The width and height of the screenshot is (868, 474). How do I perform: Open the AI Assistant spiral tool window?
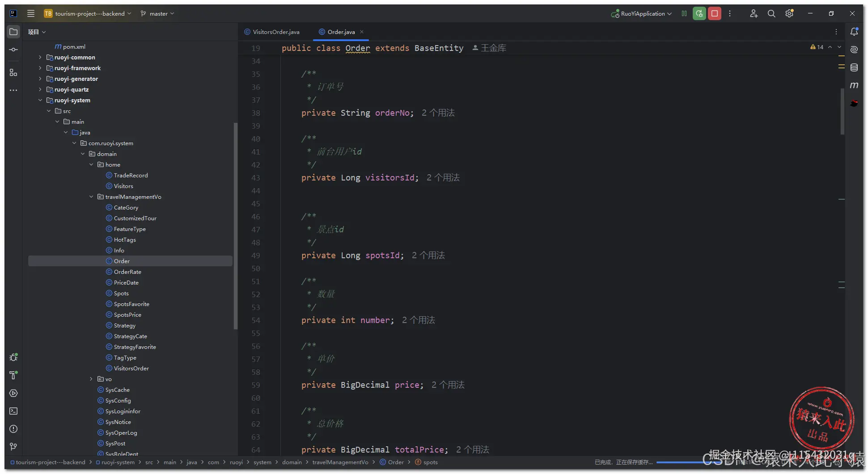coord(854,50)
